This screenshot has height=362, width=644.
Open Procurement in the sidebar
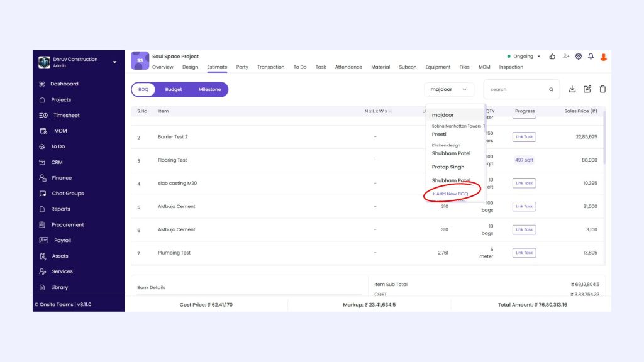click(67, 225)
